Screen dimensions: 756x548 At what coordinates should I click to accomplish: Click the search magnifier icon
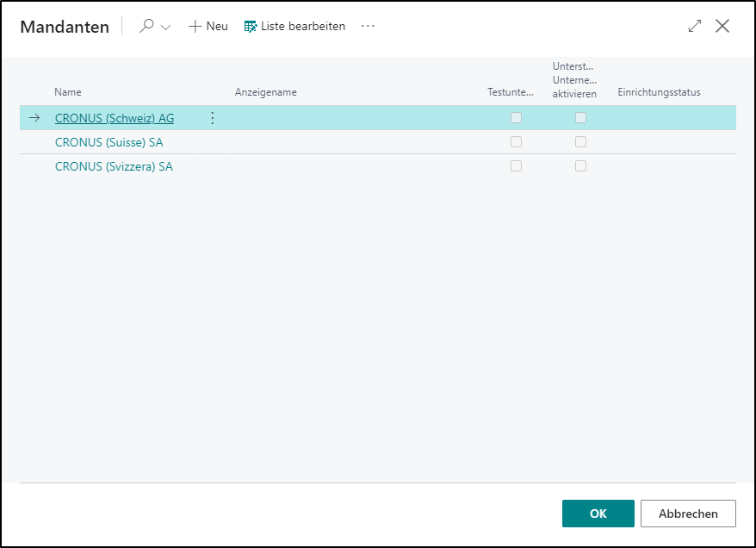pos(147,26)
